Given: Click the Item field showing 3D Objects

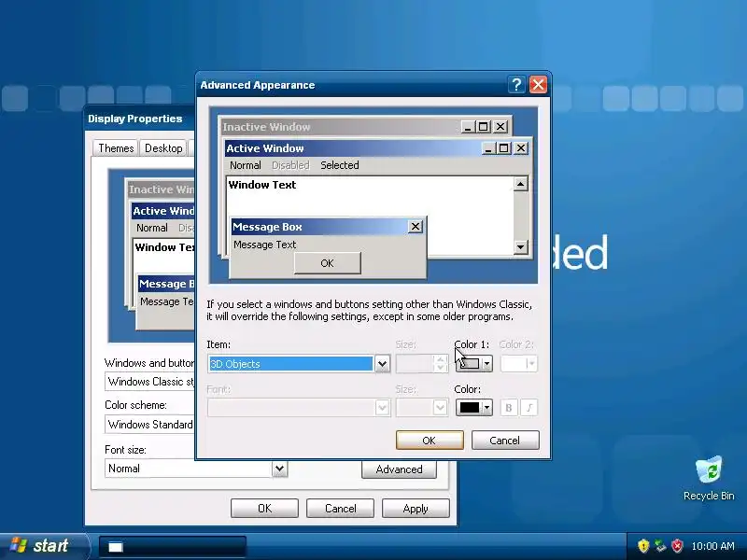Looking at the screenshot, I should point(291,364).
